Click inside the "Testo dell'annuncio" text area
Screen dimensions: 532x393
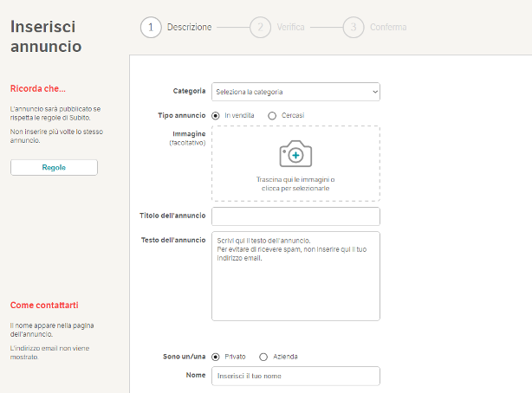coord(295,275)
